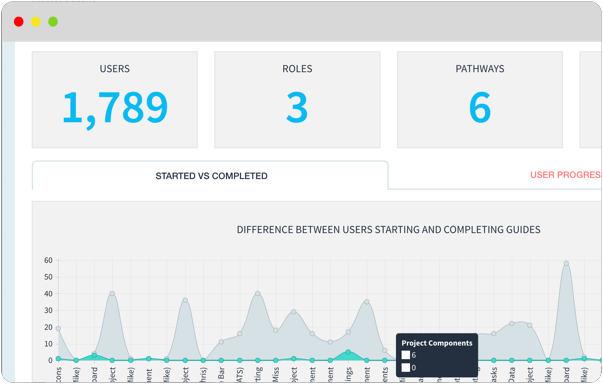This screenshot has height=384, width=603.
Task: Click the highest gray data point near 60
Action: (566, 263)
